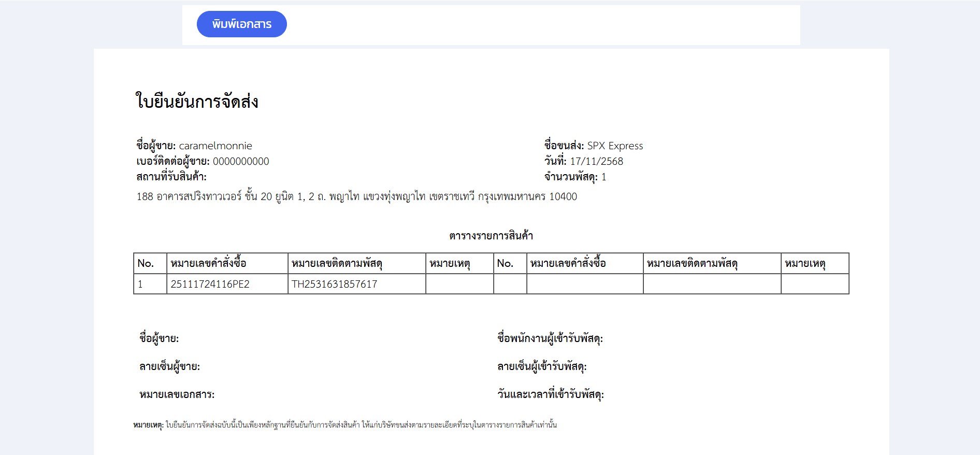Click the จำนวนพัสดุ parcel count label

click(570, 177)
